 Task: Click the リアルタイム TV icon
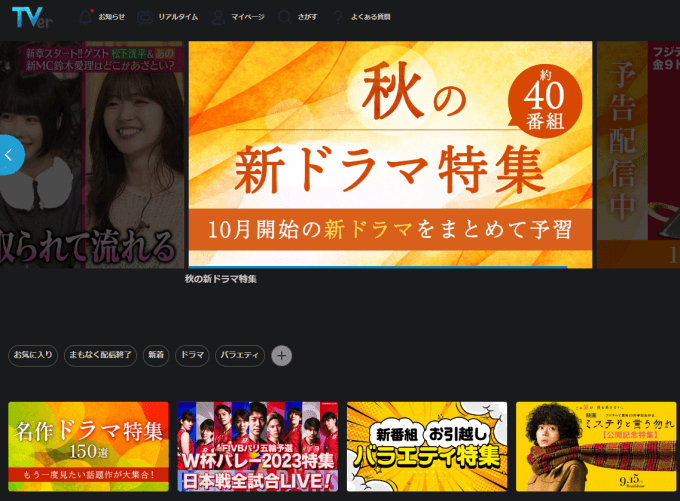(x=146, y=17)
